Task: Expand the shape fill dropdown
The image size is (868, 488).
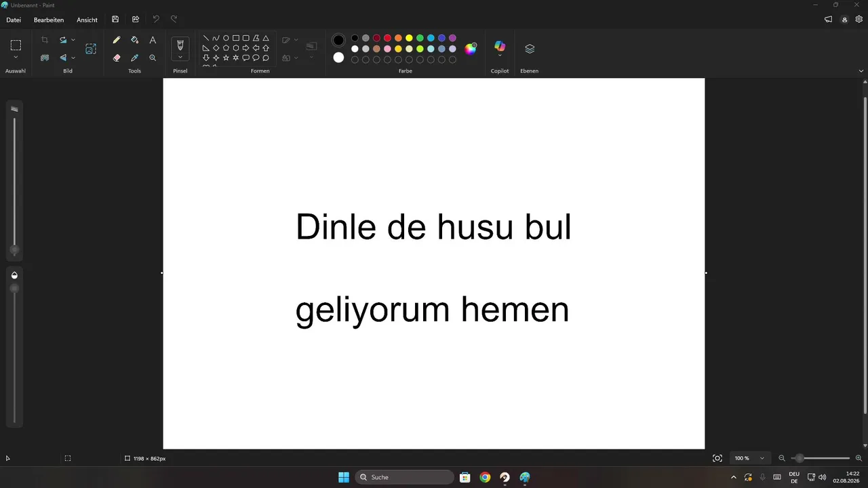Action: 296,58
